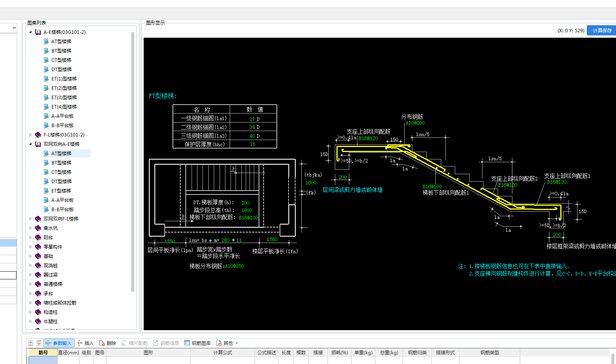Select A-A平台板 under A-E楼梯(03G101-2)
This screenshot has height=364, width=616.
click(62, 116)
